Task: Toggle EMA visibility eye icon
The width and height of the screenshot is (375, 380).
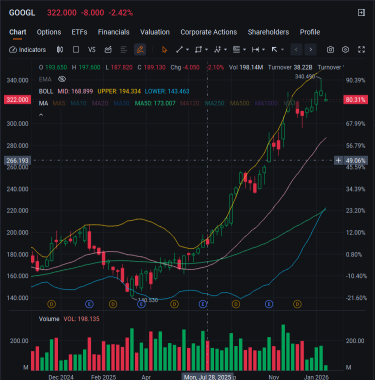Action: 62,79
